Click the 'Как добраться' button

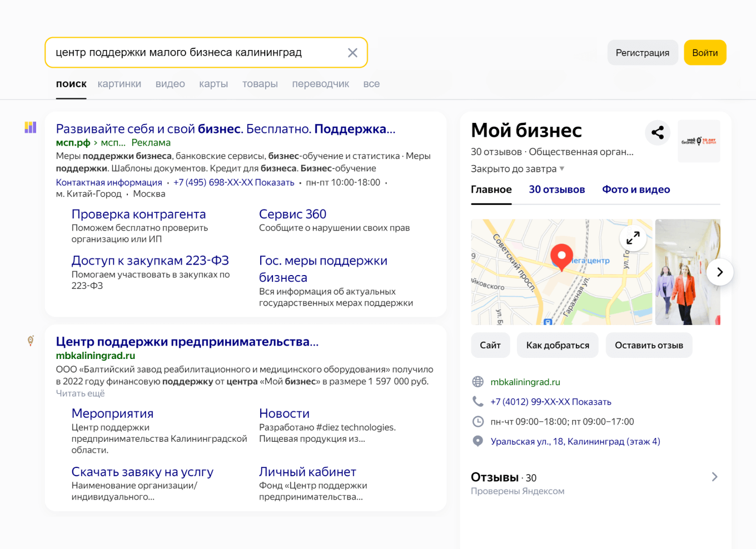click(557, 345)
